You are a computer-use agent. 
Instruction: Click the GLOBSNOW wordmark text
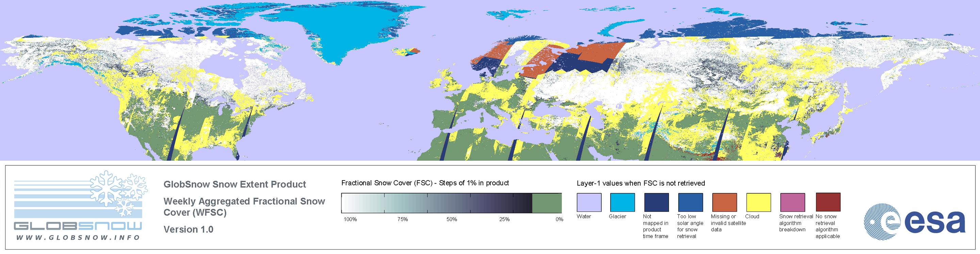click(x=78, y=226)
